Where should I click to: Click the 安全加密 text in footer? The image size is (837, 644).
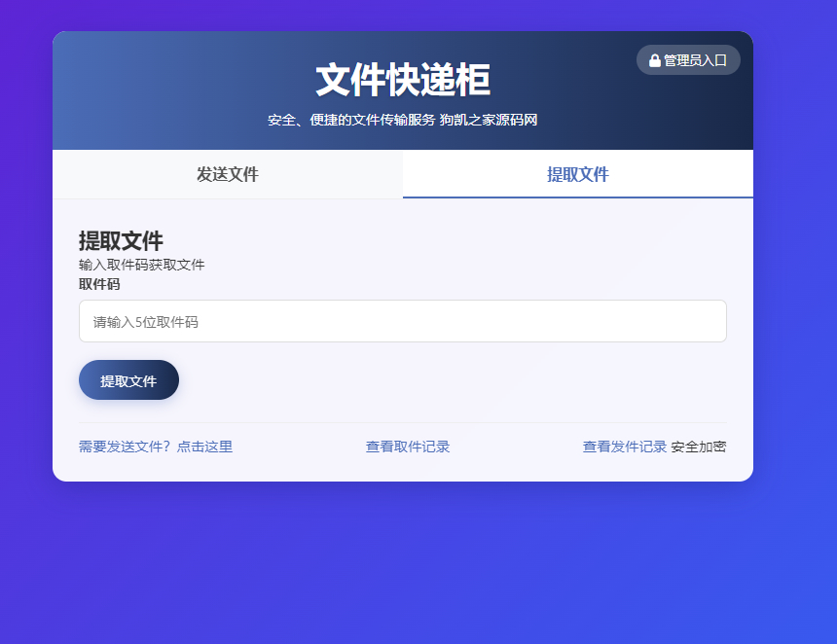click(698, 447)
